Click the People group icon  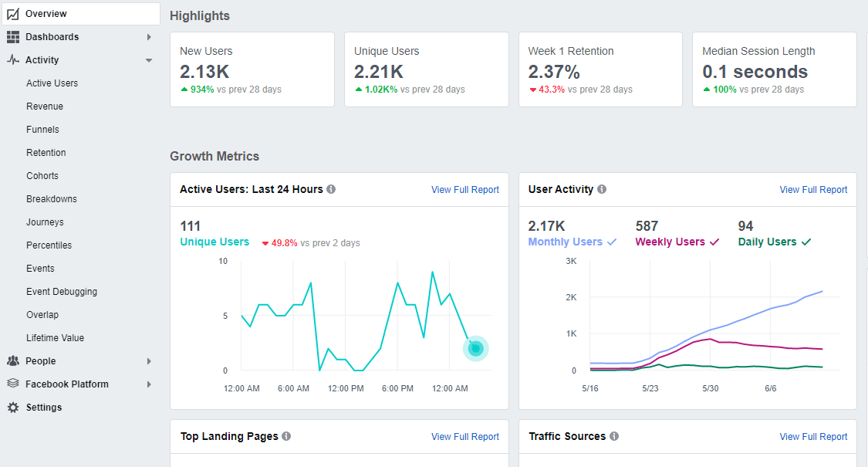click(x=13, y=361)
